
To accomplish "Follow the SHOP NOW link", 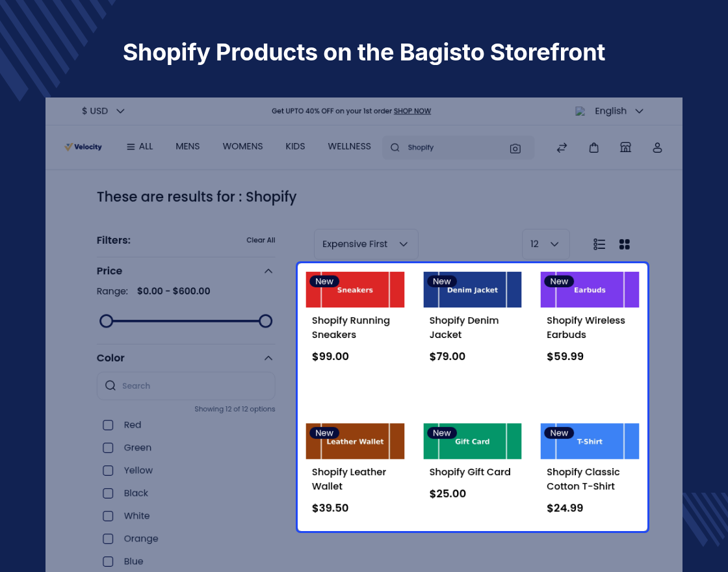I will pyautogui.click(x=412, y=111).
